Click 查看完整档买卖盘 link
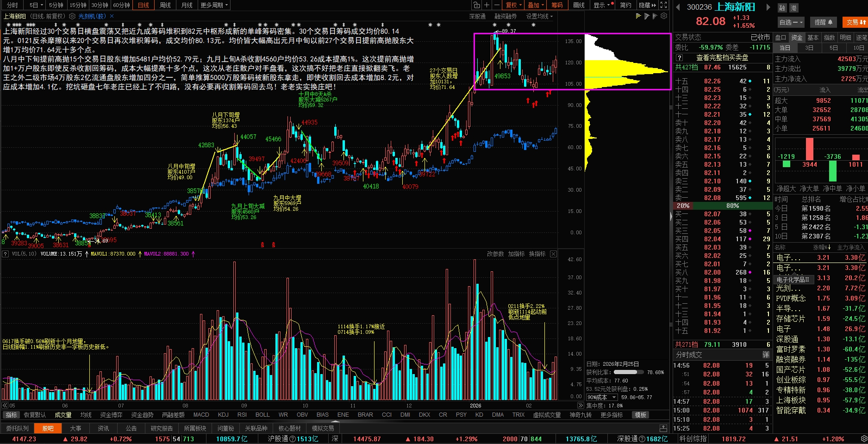The image size is (868, 444). pyautogui.click(x=722, y=58)
